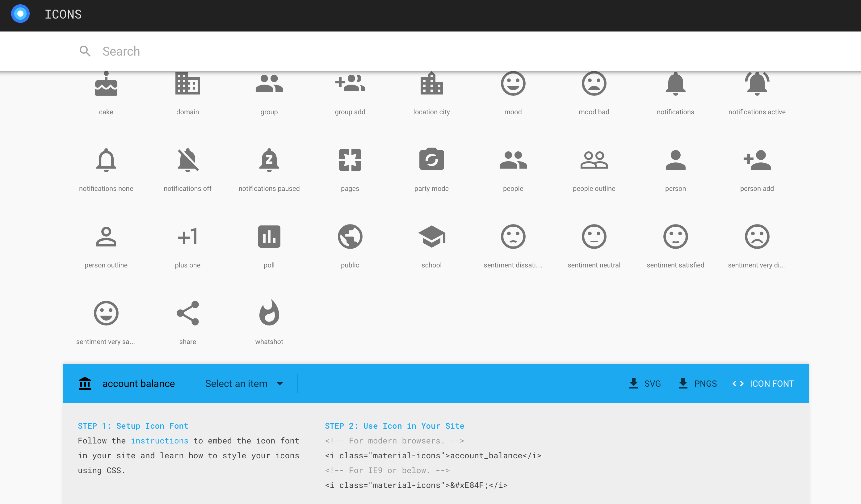Click the ICONS header title
Viewport: 861px width, 504px height.
pos(63,14)
